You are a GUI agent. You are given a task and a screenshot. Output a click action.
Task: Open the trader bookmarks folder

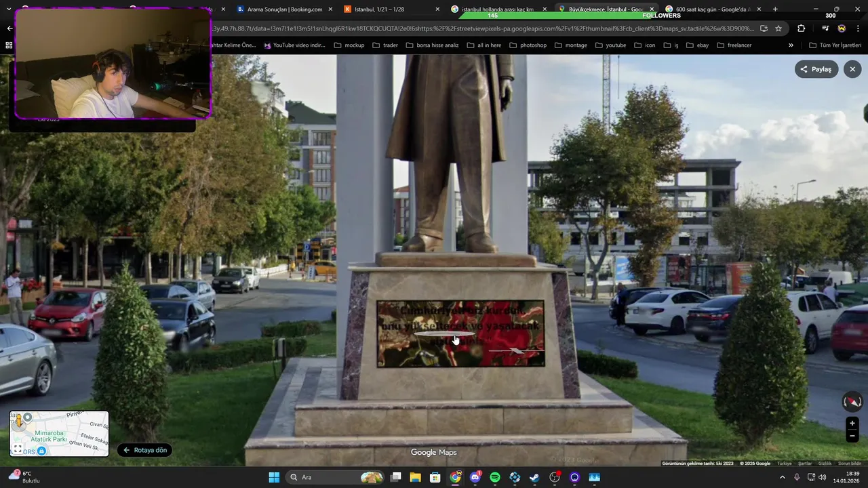pyautogui.click(x=384, y=45)
